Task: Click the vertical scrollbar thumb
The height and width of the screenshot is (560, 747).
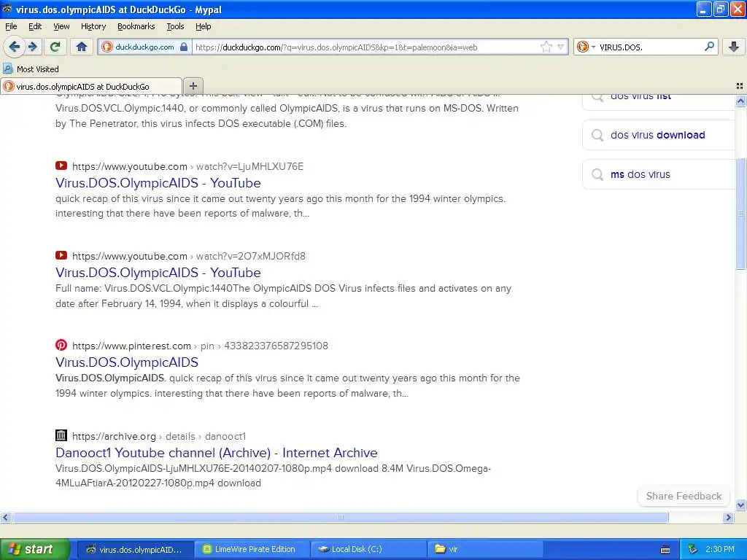Action: [741, 214]
